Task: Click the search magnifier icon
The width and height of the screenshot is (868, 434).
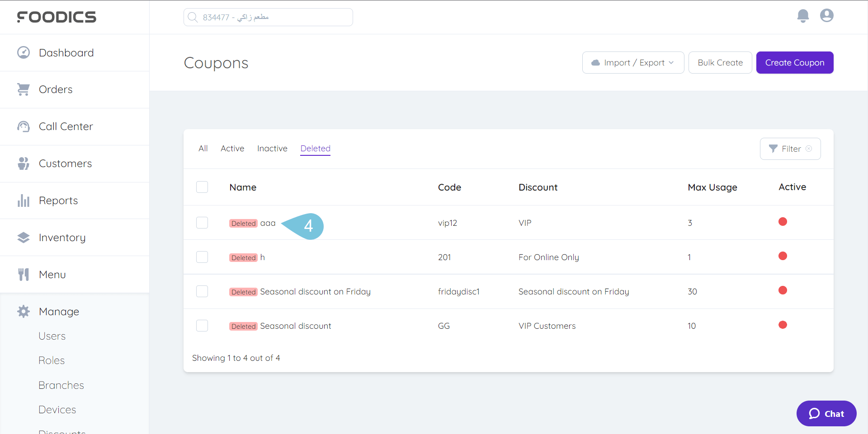Action: click(193, 17)
